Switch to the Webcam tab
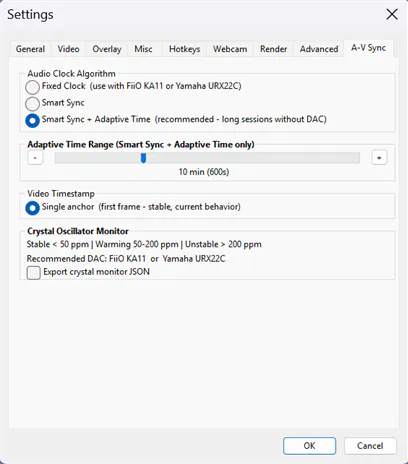This screenshot has width=408, height=464. (x=230, y=49)
